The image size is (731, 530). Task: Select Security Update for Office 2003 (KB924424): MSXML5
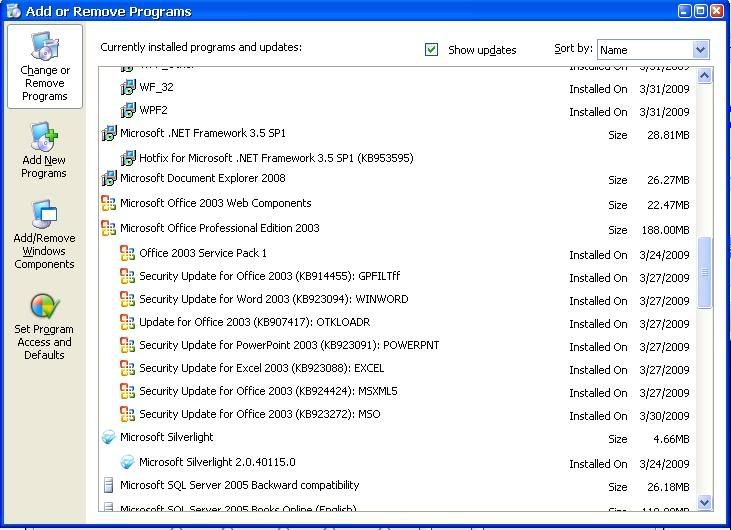click(269, 391)
